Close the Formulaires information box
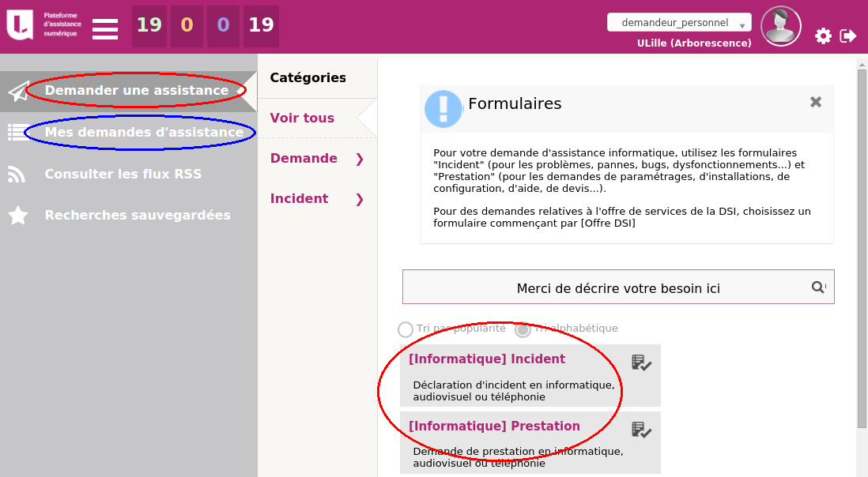This screenshot has width=868, height=477. coord(816,102)
